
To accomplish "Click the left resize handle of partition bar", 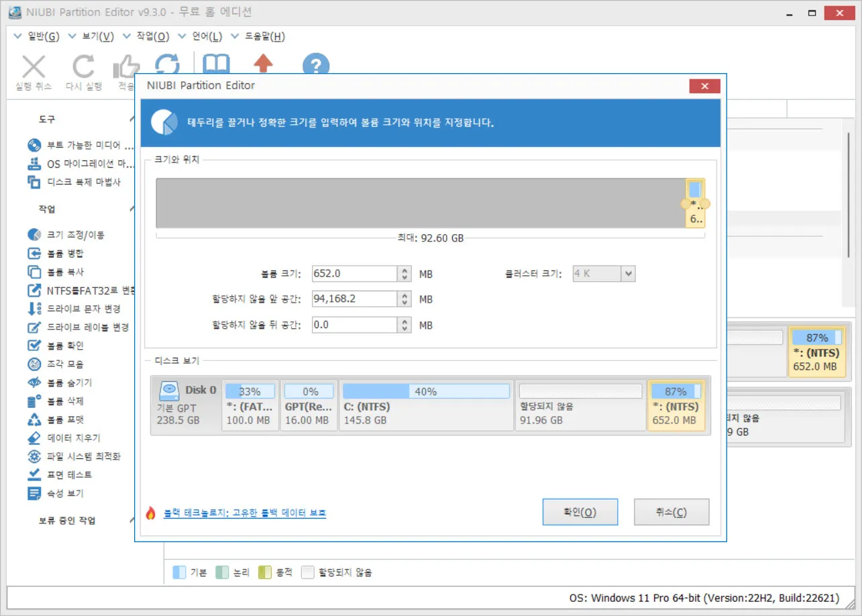I will [686, 203].
